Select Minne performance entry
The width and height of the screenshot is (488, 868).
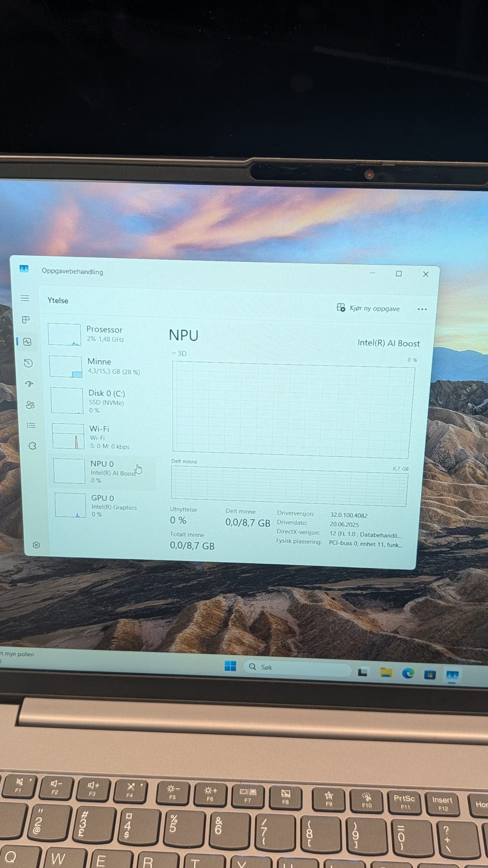click(x=101, y=366)
